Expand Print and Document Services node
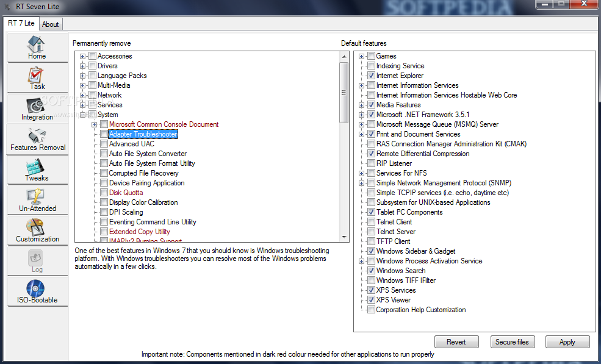Screen dimensions: 601x364 [x=361, y=135]
